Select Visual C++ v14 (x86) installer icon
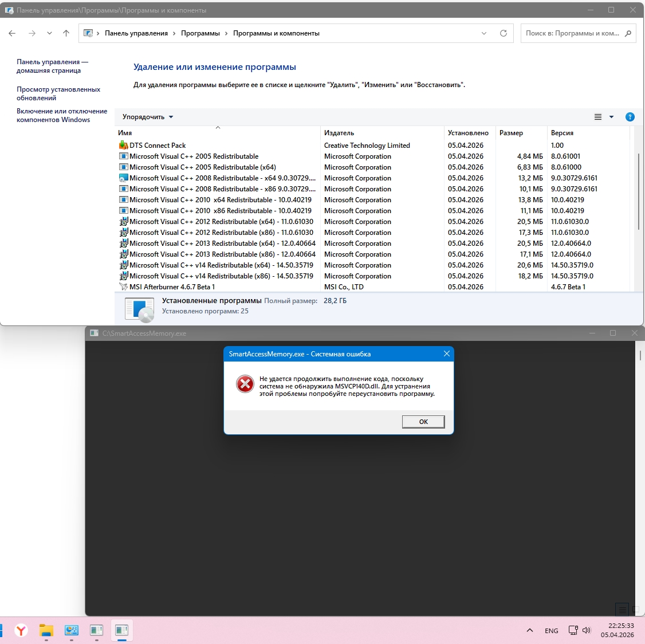The width and height of the screenshot is (645, 644). pos(123,276)
